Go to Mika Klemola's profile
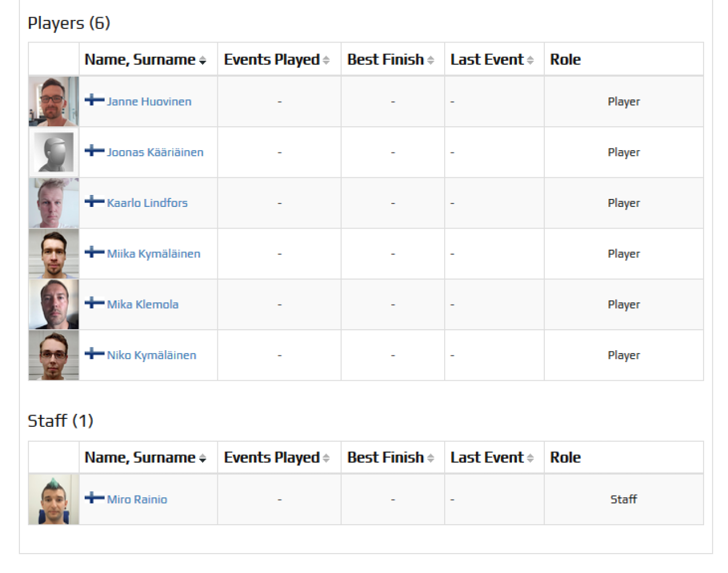Viewport: 728px width, 573px height. (x=143, y=305)
